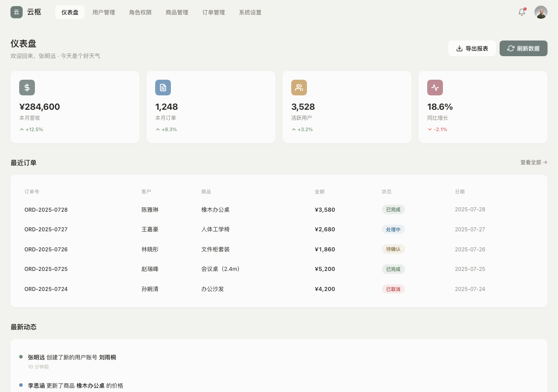Click product 会议桌（2.4m）
The width and height of the screenshot is (558, 392).
point(222,269)
